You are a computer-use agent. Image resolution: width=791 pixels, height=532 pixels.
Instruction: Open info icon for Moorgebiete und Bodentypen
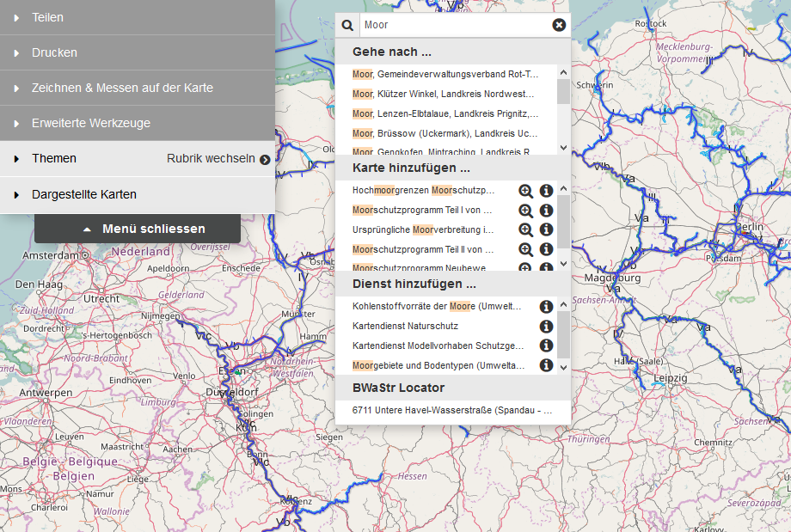(x=546, y=365)
